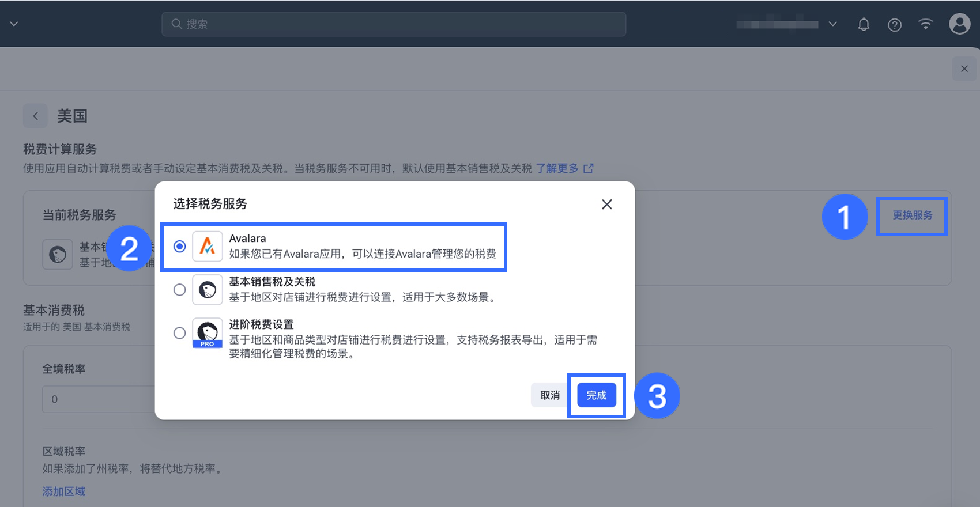Image resolution: width=980 pixels, height=507 pixels.
Task: Click the 添加区域 link
Action: (64, 491)
